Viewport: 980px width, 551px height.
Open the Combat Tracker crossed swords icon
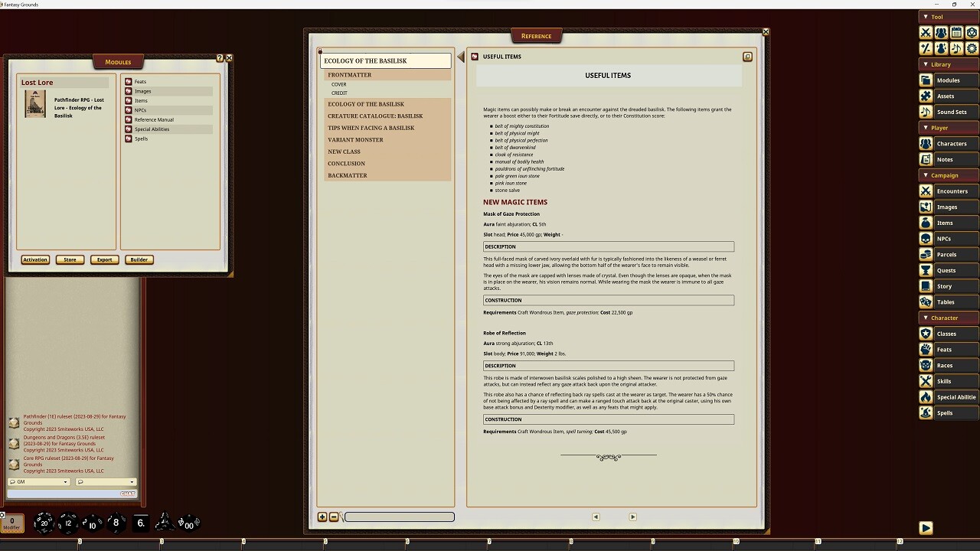click(925, 32)
